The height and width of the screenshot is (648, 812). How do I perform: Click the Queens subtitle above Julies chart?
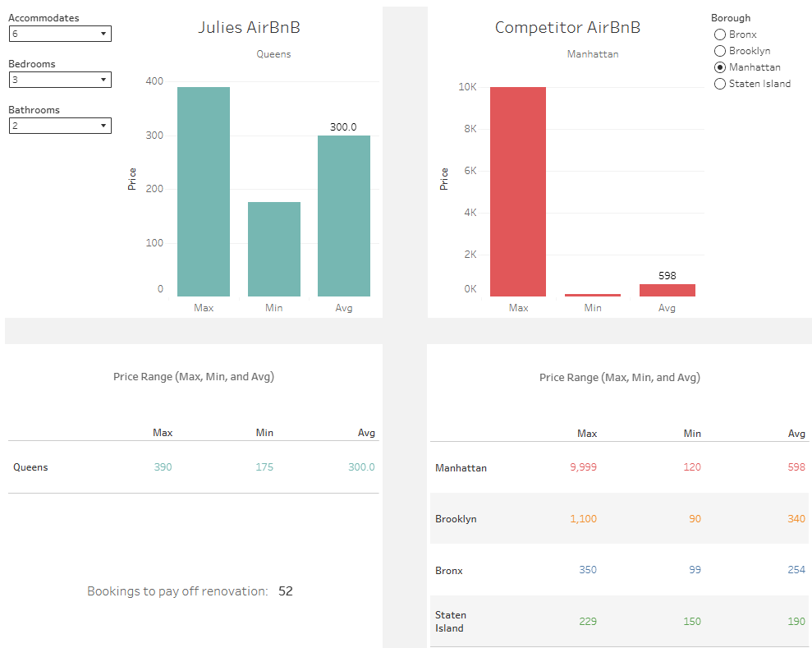point(273,54)
